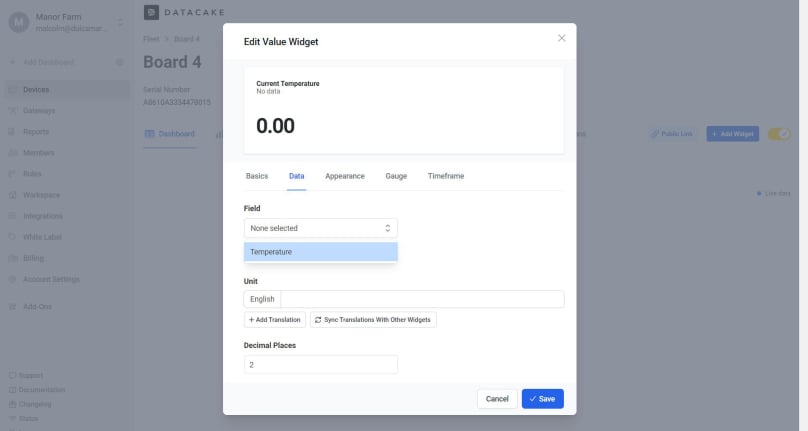Screen dimensions: 808x431
Task: Expand the Manor Farm workspace switcher
Action: (x=118, y=22)
